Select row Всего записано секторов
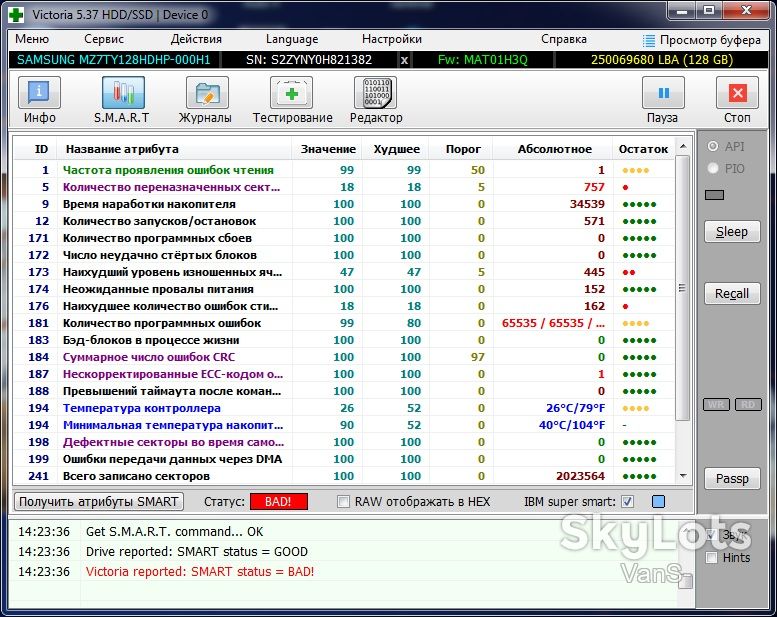Image resolution: width=777 pixels, height=617 pixels. pyautogui.click(x=344, y=476)
